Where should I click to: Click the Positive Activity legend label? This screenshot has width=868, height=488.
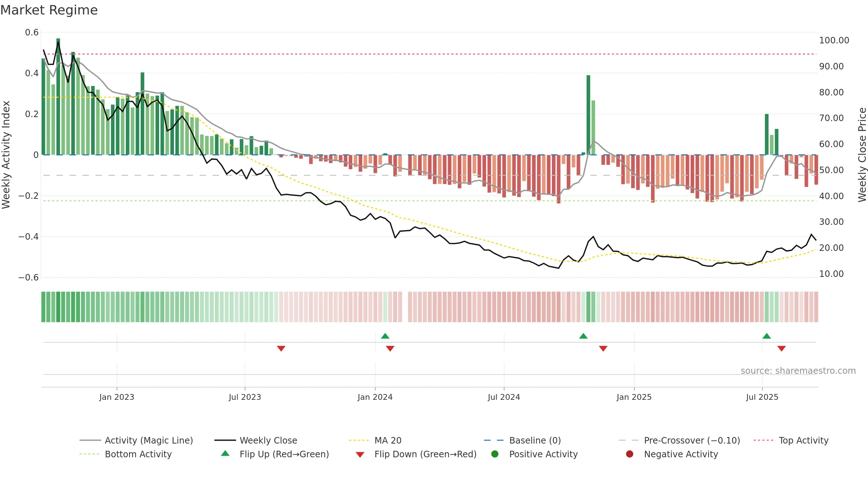click(543, 454)
